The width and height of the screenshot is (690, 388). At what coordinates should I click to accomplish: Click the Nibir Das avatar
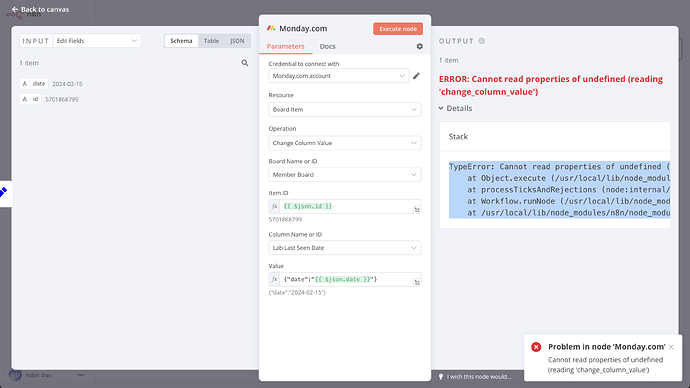(15, 375)
